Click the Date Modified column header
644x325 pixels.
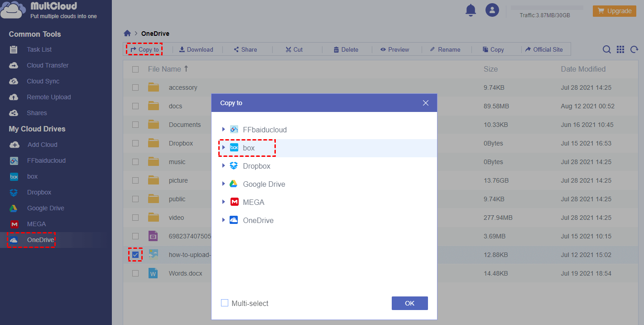tap(583, 69)
